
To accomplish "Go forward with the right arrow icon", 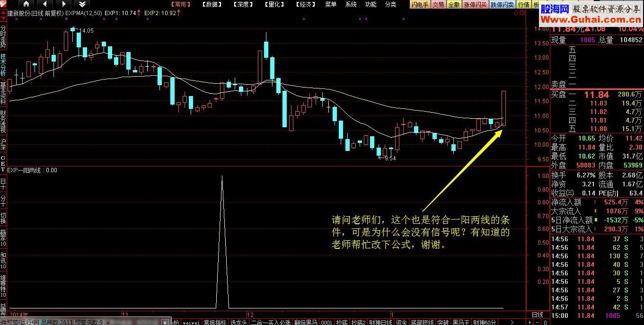I will point(63,4).
